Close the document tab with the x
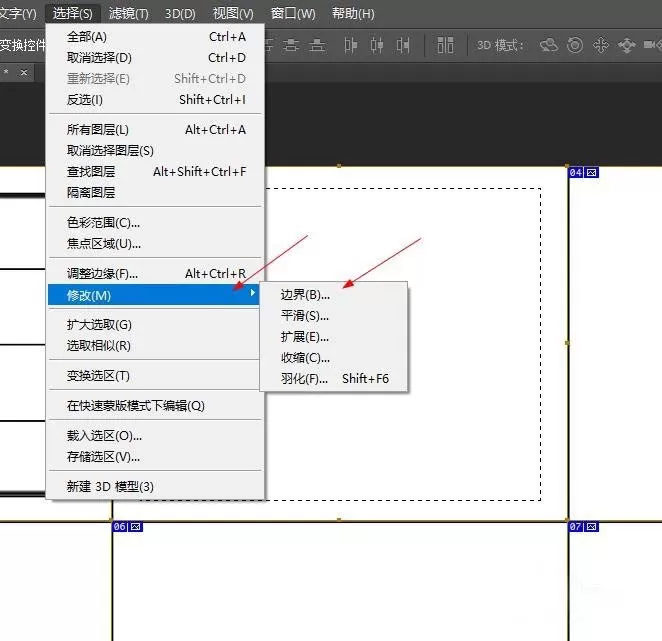 click(24, 73)
